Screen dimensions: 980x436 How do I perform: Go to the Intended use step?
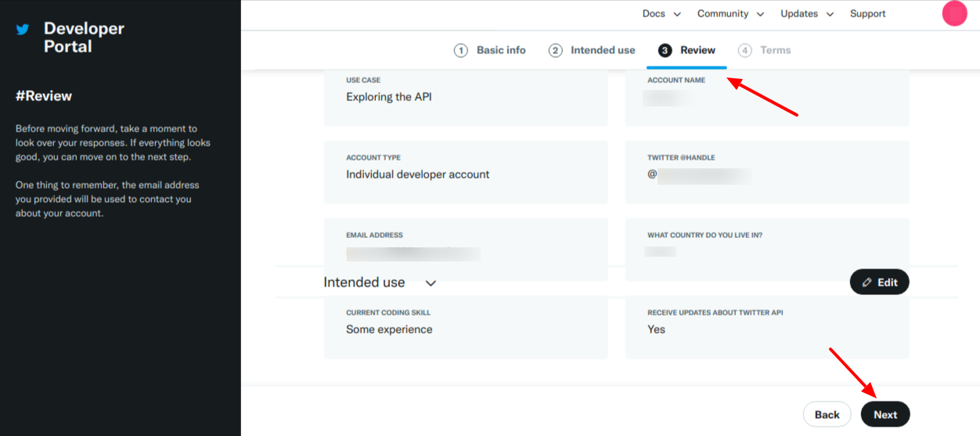coord(603,50)
